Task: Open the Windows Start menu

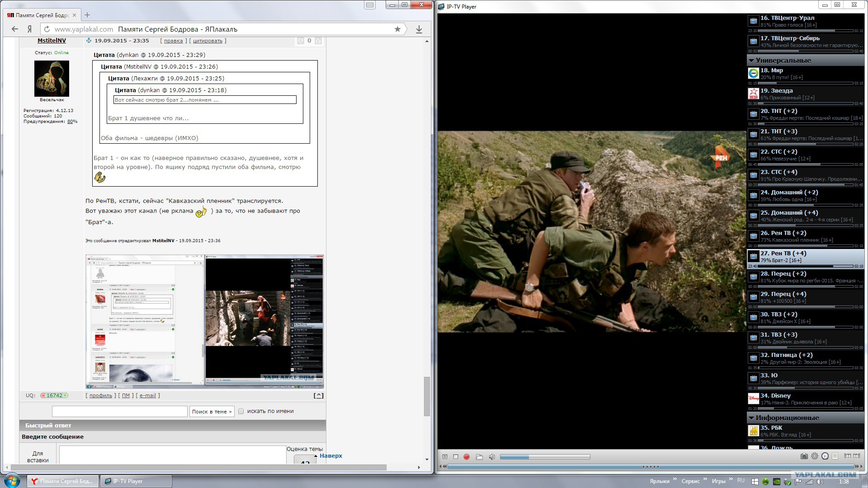Action: click(12, 481)
